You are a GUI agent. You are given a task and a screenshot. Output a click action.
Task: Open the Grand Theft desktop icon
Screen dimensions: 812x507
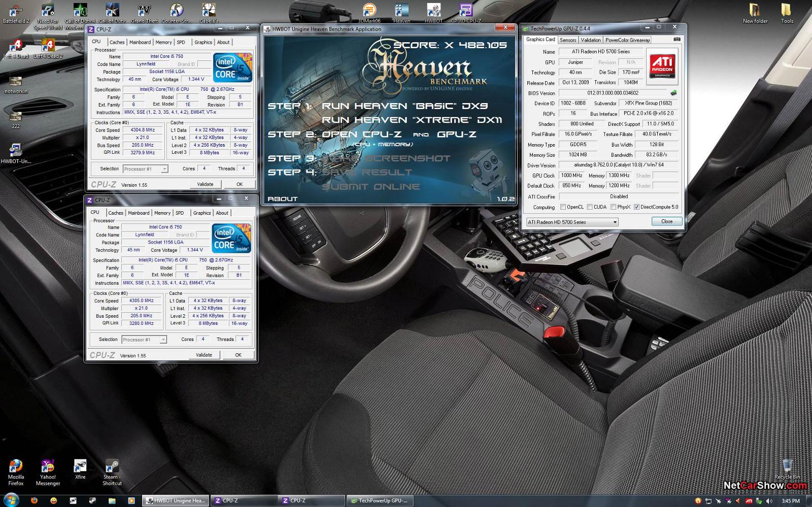pyautogui.click(x=145, y=13)
